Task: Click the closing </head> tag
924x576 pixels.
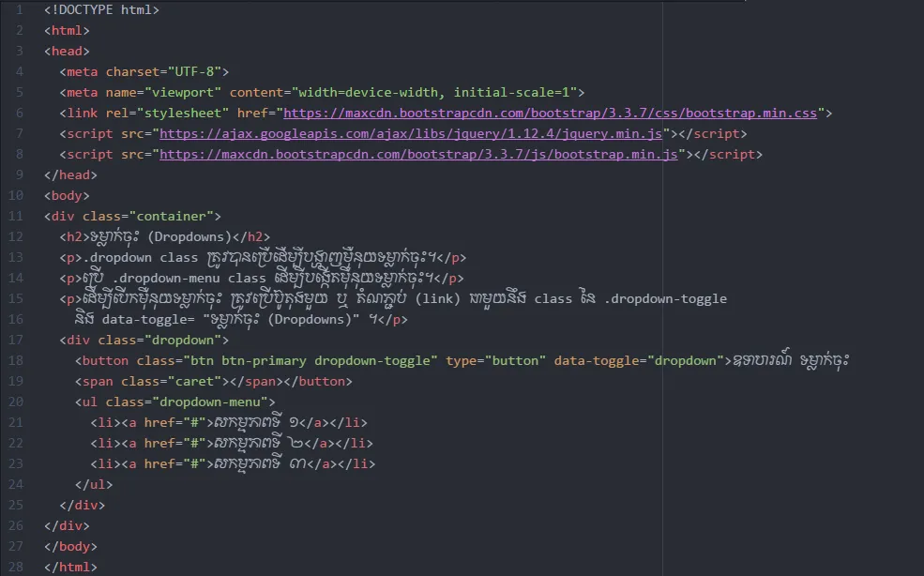Action: 70,174
